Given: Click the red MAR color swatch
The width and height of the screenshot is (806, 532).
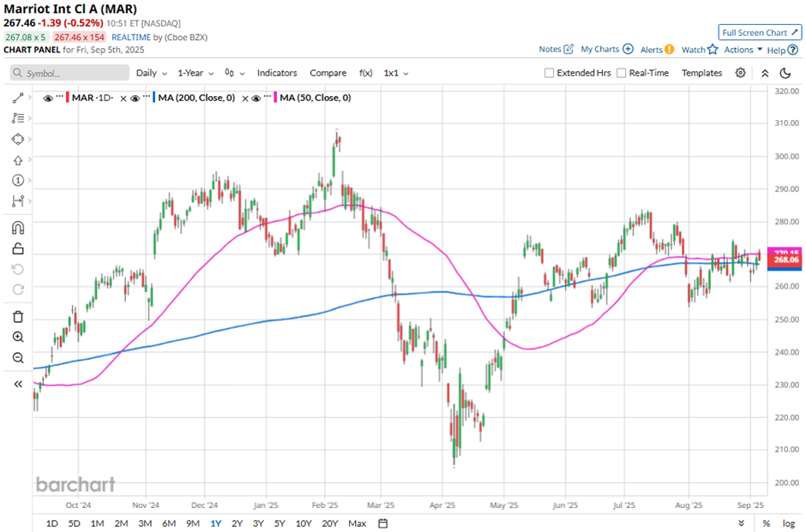Looking at the screenshot, I should coord(68,98).
